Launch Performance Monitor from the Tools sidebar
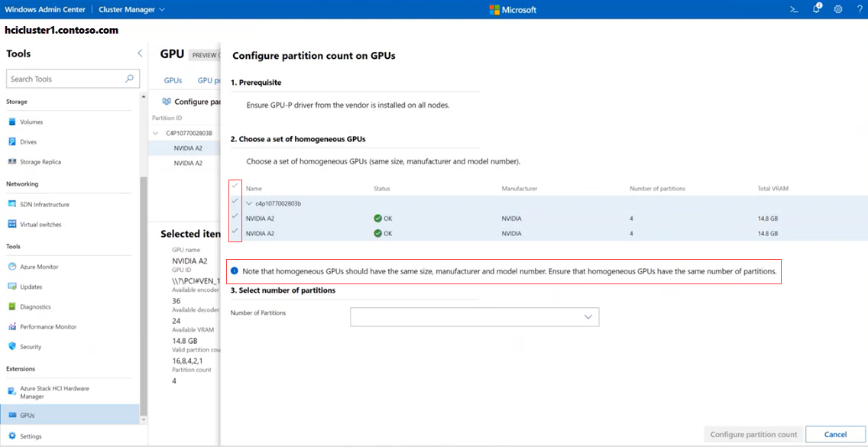Image resolution: width=868 pixels, height=447 pixels. 48,327
